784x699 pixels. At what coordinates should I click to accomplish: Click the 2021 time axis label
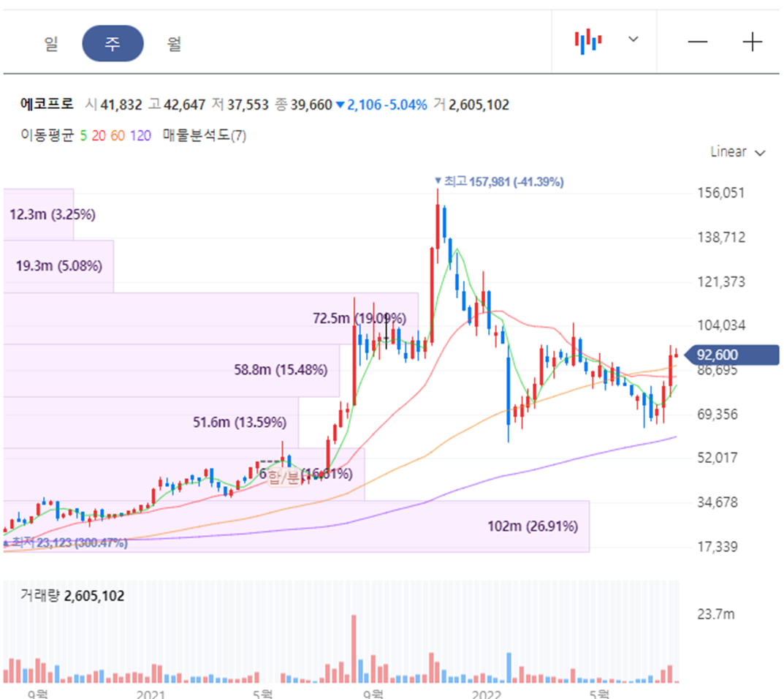(x=151, y=694)
